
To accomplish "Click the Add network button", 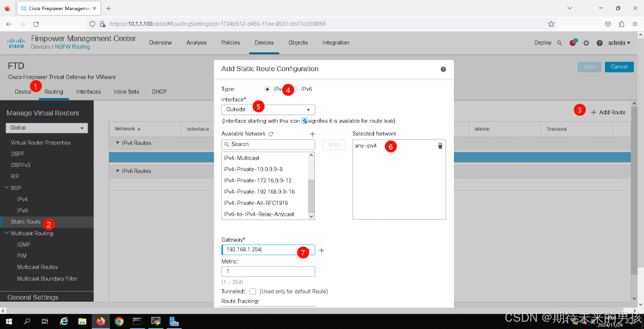I will pyautogui.click(x=334, y=145).
